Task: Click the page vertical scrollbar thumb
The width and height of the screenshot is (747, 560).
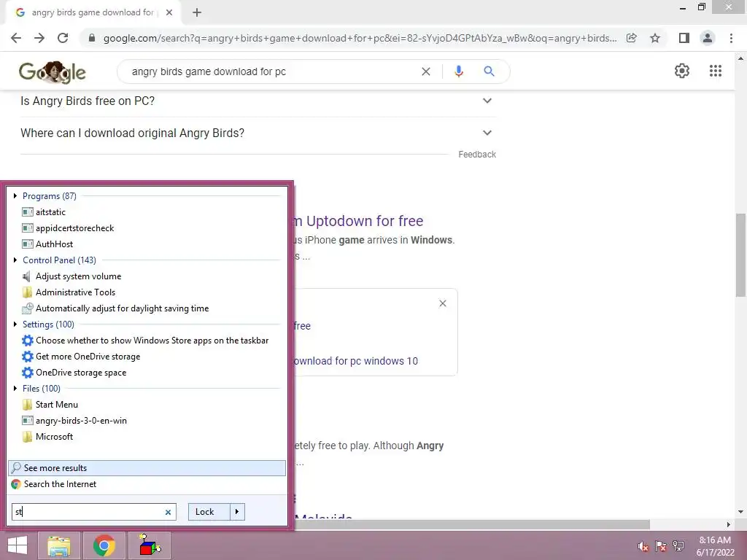Action: point(741,254)
